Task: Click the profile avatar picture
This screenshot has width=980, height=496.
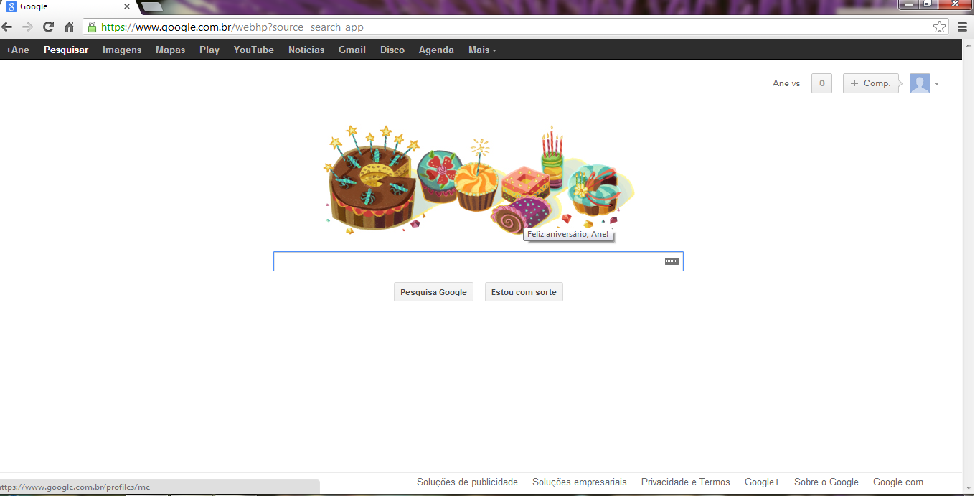Action: click(x=920, y=83)
